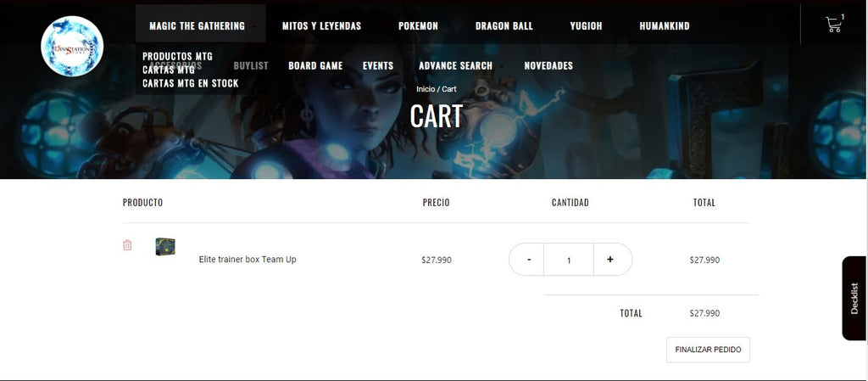The image size is (868, 381).
Task: Open Elite trainer box Team Up link
Action: tap(248, 259)
